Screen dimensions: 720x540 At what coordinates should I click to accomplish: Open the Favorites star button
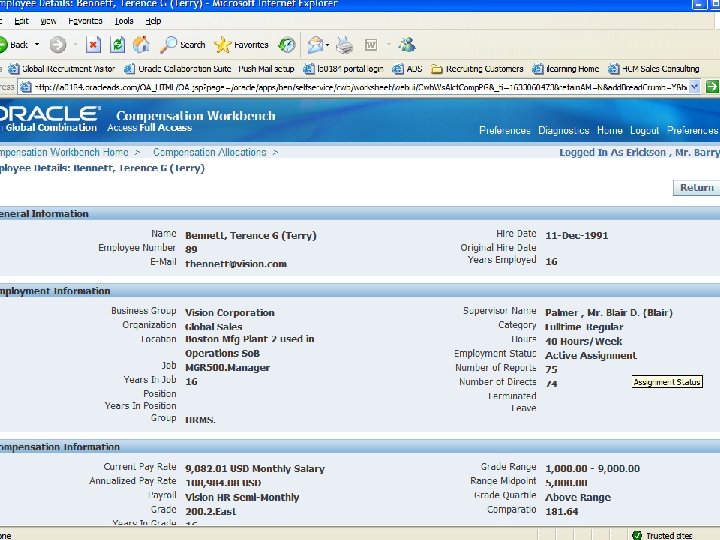241,45
